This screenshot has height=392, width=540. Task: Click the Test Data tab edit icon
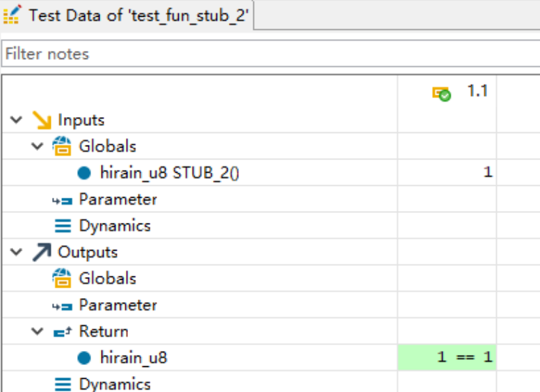point(12,15)
